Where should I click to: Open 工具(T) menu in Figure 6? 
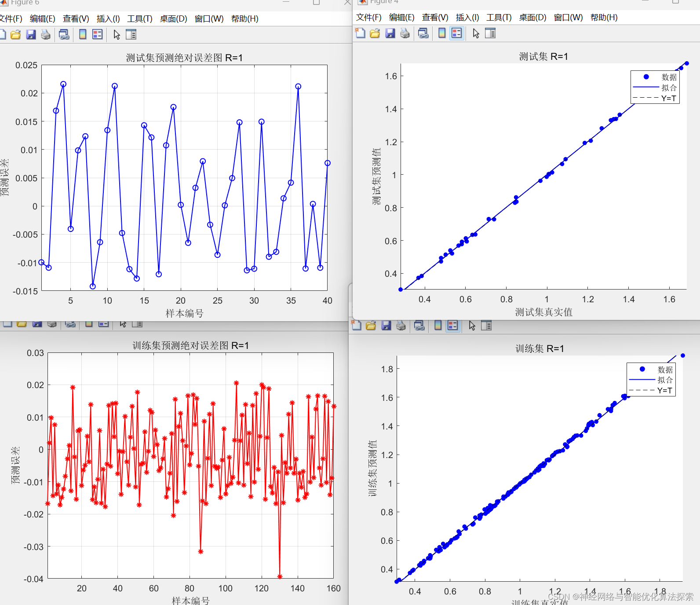pyautogui.click(x=140, y=19)
